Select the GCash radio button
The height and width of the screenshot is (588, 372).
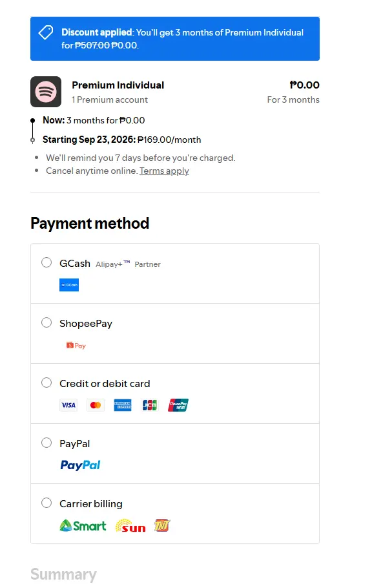pos(46,262)
